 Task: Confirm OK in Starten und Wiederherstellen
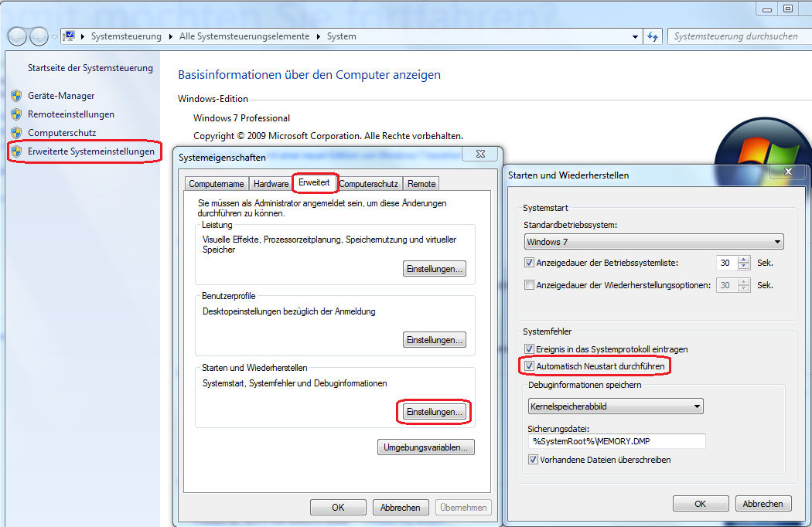click(x=701, y=504)
